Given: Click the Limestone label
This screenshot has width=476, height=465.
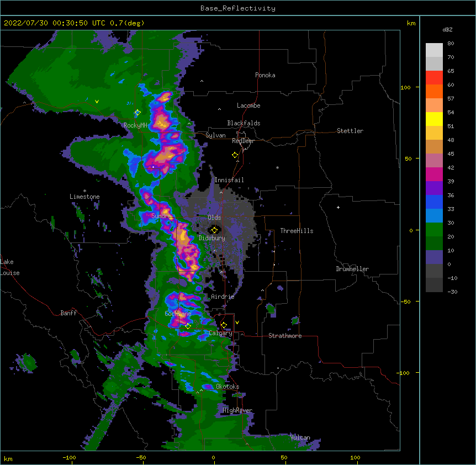Looking at the screenshot, I should point(84,197).
